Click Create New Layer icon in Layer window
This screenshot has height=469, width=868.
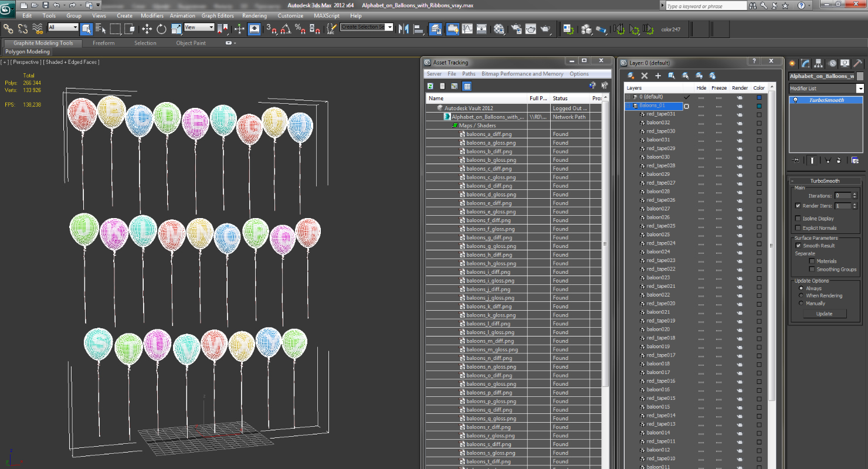click(x=631, y=76)
